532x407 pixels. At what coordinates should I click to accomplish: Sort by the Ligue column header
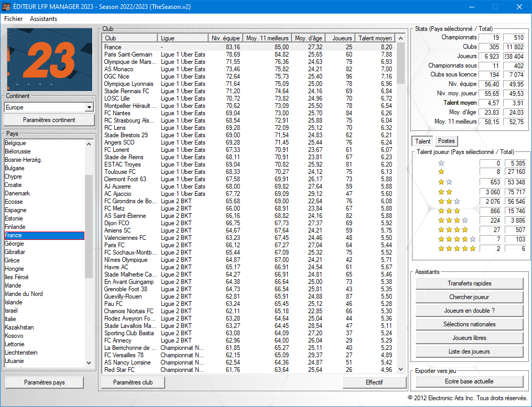[183, 38]
